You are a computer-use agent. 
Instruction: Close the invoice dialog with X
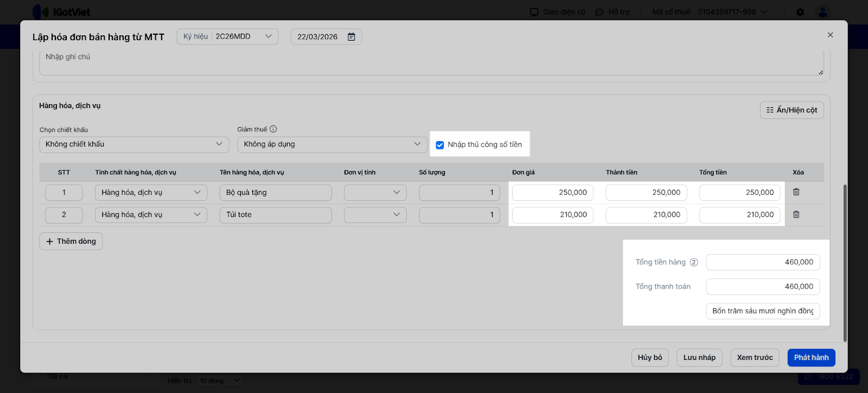(830, 35)
